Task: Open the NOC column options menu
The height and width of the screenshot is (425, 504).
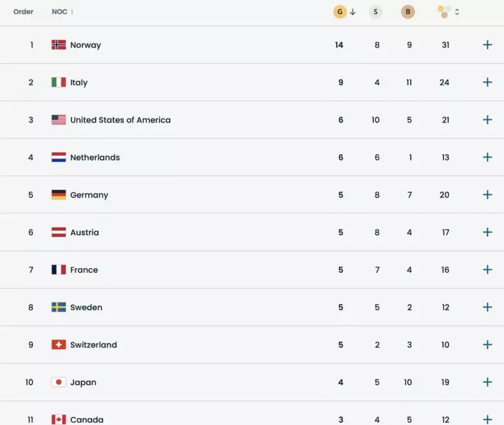Action: click(x=72, y=12)
